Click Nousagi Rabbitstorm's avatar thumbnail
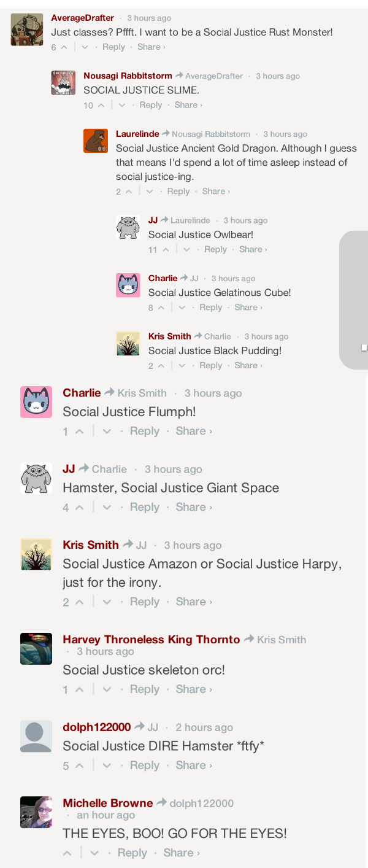Image resolution: width=368 pixels, height=868 pixels. coord(63,83)
